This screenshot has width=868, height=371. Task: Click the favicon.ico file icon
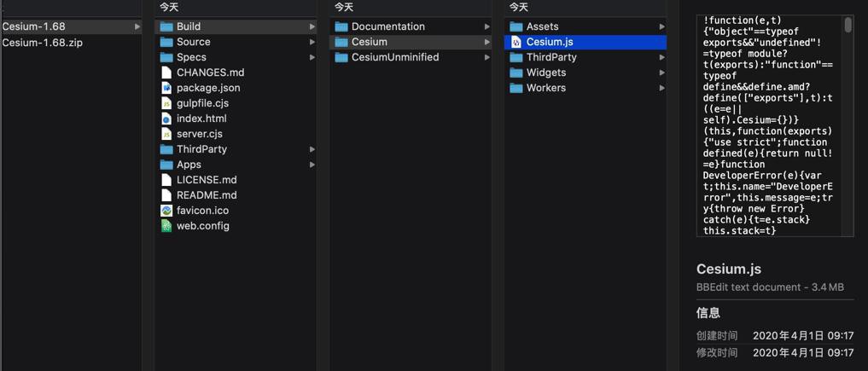[166, 211]
